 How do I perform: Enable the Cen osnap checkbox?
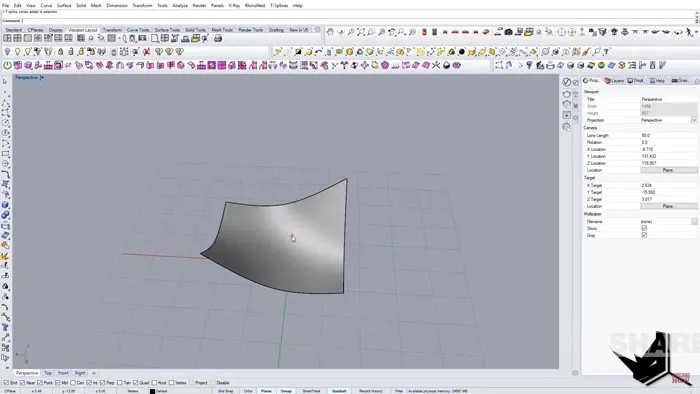tap(73, 383)
